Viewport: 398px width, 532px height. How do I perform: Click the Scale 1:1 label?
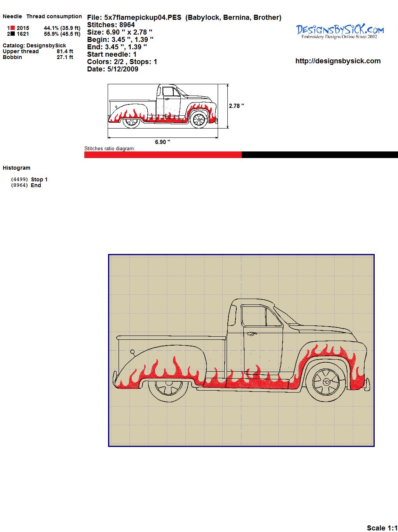pos(382,528)
